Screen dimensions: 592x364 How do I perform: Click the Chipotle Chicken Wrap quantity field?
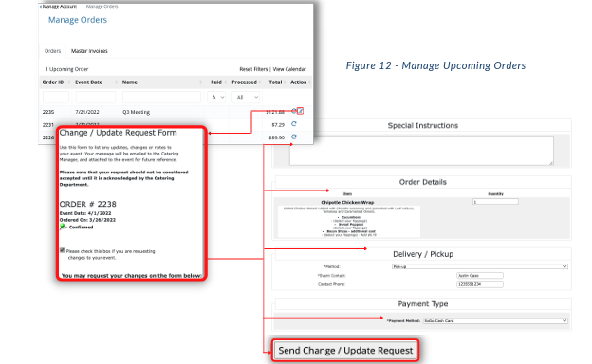point(495,202)
